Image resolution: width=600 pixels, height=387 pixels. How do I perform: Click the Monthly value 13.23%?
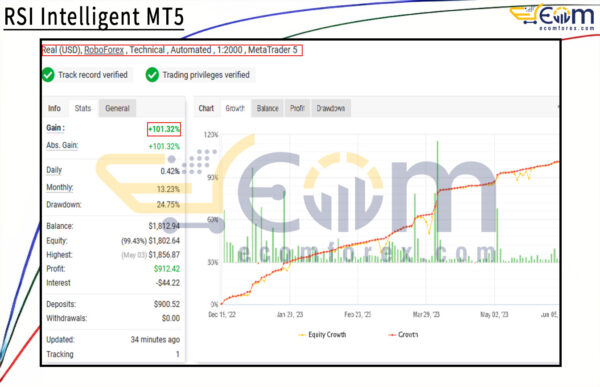tap(168, 189)
